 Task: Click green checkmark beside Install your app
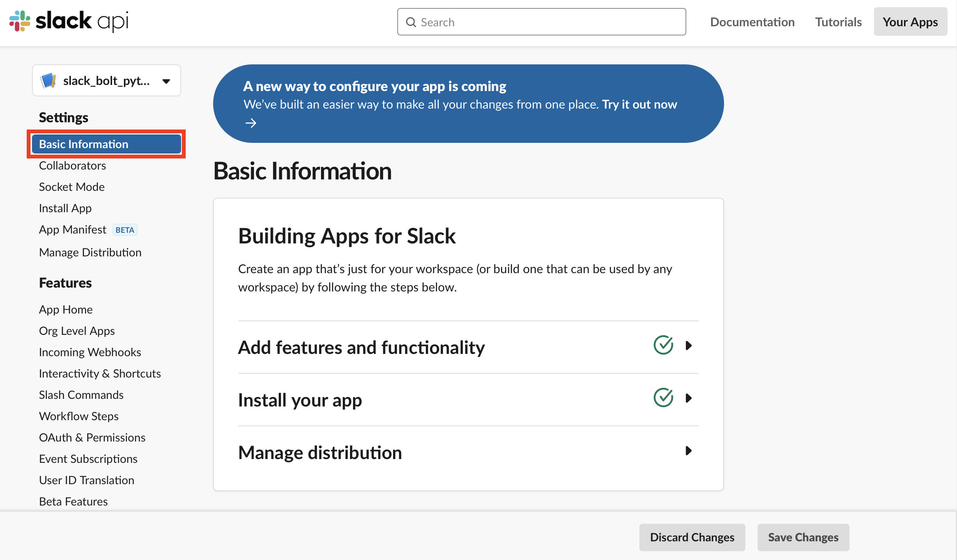pos(663,398)
